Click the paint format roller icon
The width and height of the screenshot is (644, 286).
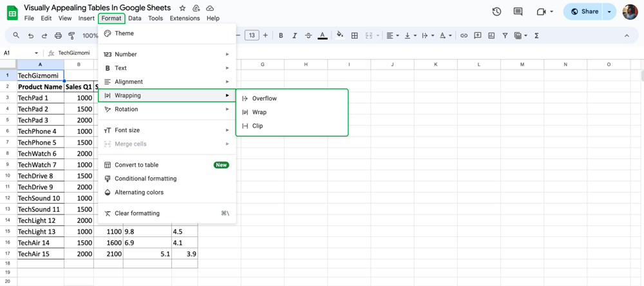71,35
